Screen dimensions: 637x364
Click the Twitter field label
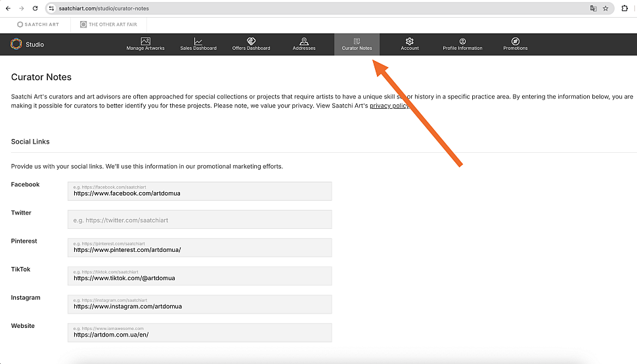[x=21, y=212]
